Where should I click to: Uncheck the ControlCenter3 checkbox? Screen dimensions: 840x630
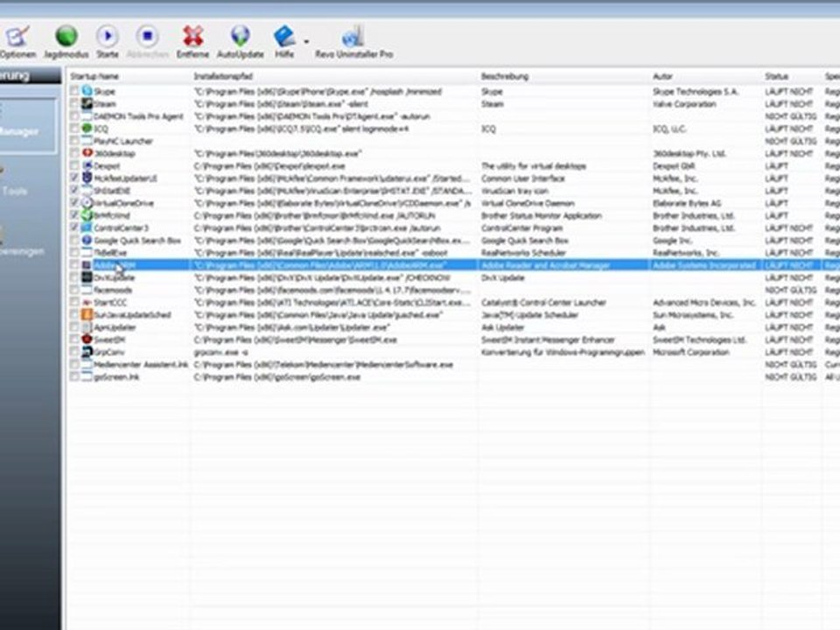point(74,227)
